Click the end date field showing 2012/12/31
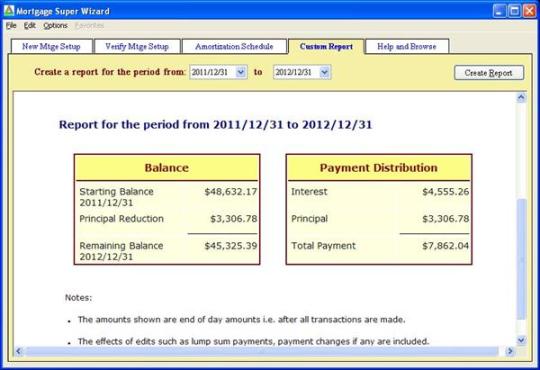The image size is (540, 370). click(302, 72)
